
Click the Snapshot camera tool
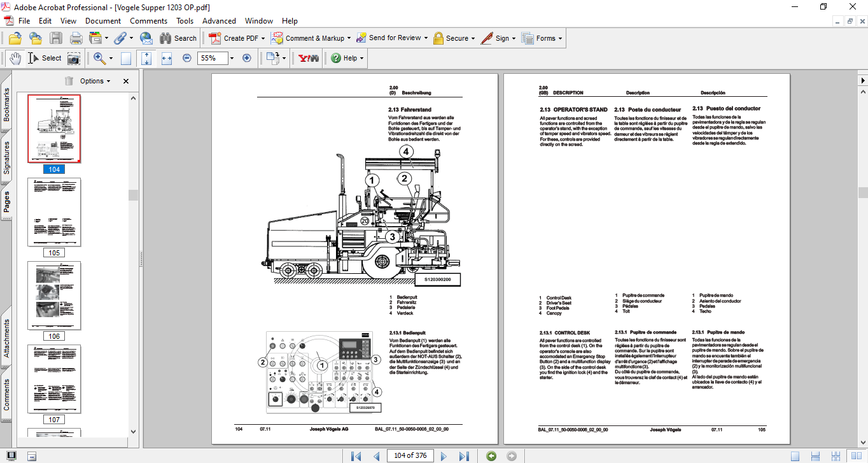tap(74, 58)
